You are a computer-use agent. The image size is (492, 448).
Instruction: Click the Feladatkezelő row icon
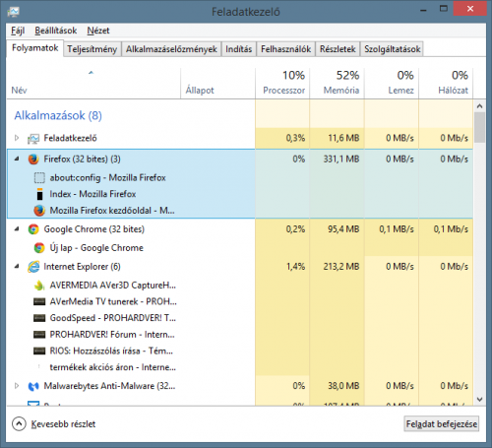tap(33, 139)
